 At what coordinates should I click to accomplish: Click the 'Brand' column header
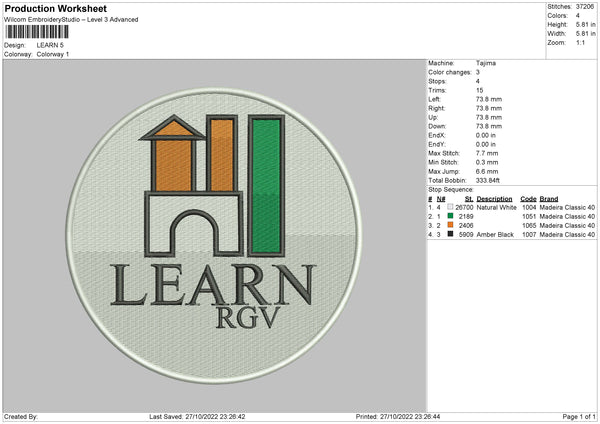(x=549, y=199)
